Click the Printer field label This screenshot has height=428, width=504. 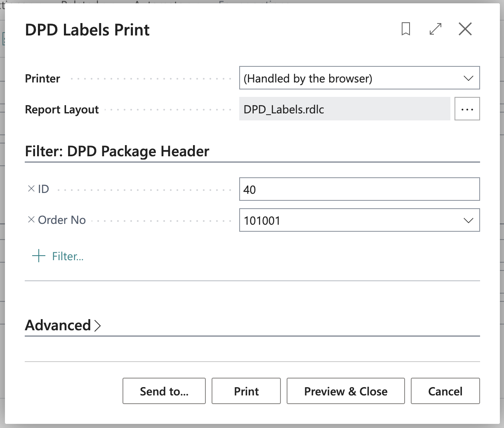42,79
